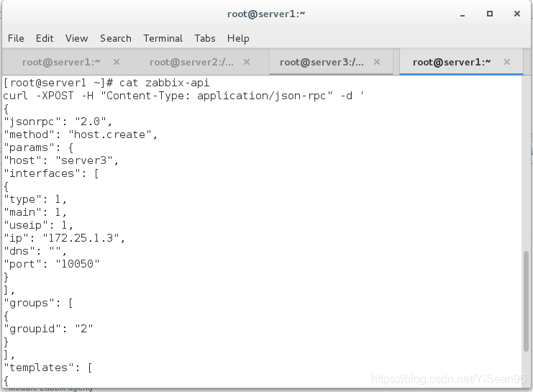Close the root@server2 tab
Image resolution: width=533 pixels, height=392 pixels.
point(247,62)
